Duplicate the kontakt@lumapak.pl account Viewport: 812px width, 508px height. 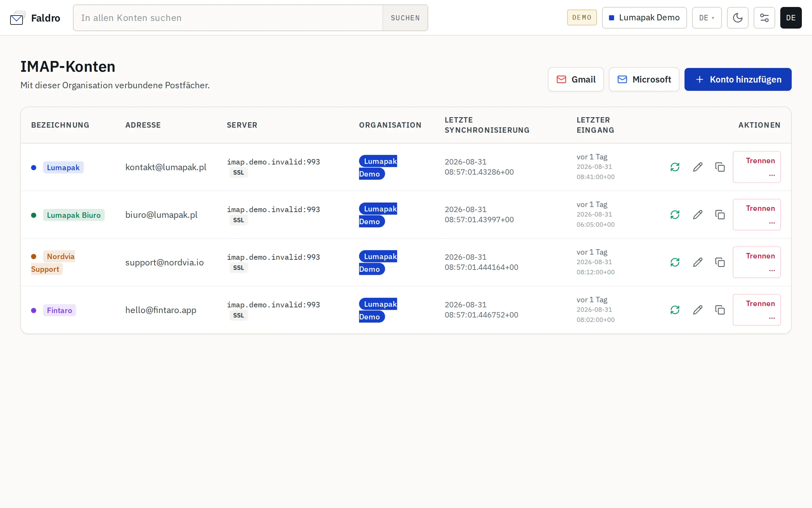[720, 167]
